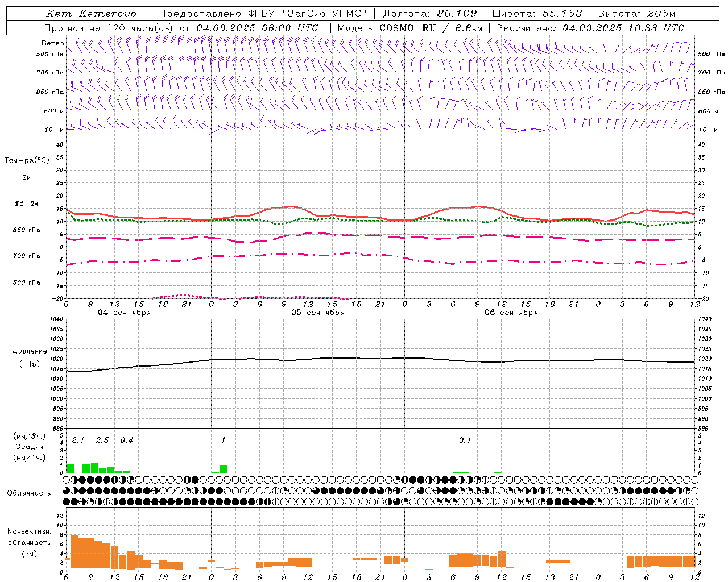
Task: Click the longitude value Долгота: 86.169
Action: (x=430, y=14)
